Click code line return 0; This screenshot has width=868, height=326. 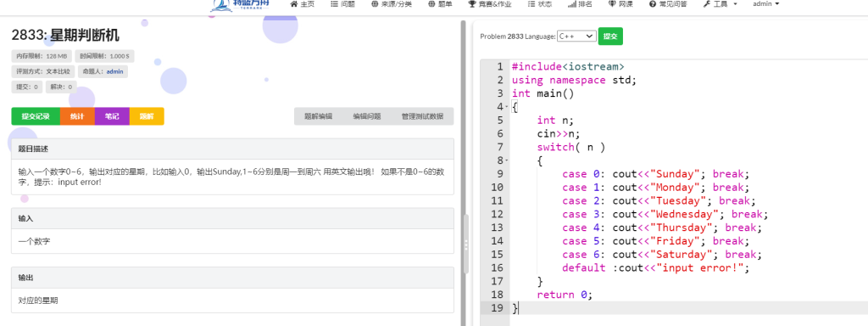(565, 295)
